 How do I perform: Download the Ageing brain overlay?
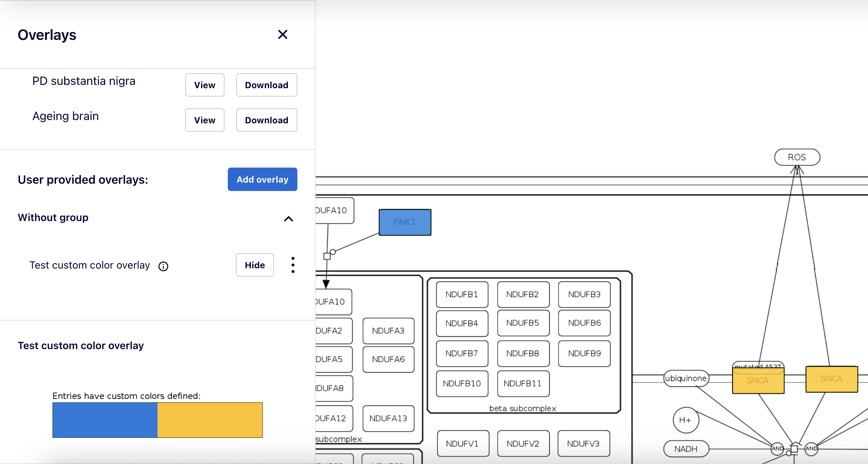click(x=266, y=120)
